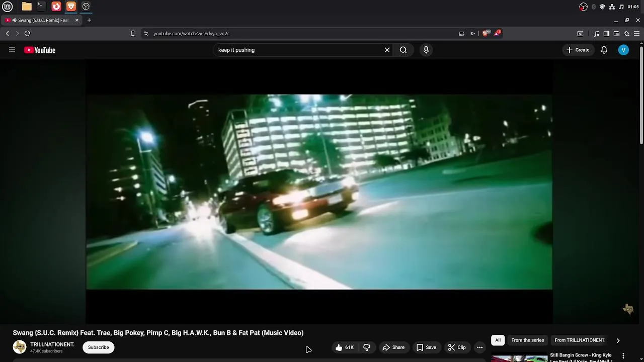Open a new browser tab
The image size is (644, 362).
tap(89, 20)
